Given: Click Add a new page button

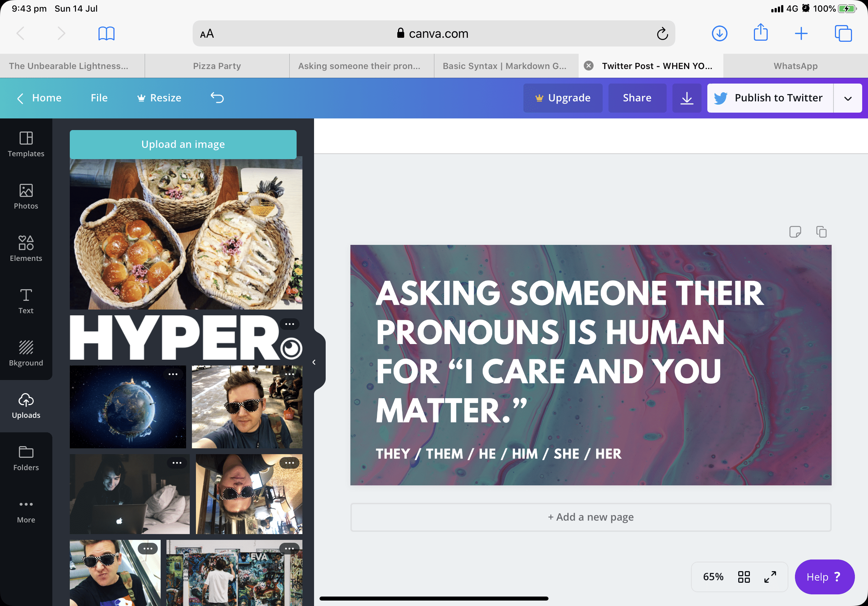Looking at the screenshot, I should pyautogui.click(x=590, y=517).
